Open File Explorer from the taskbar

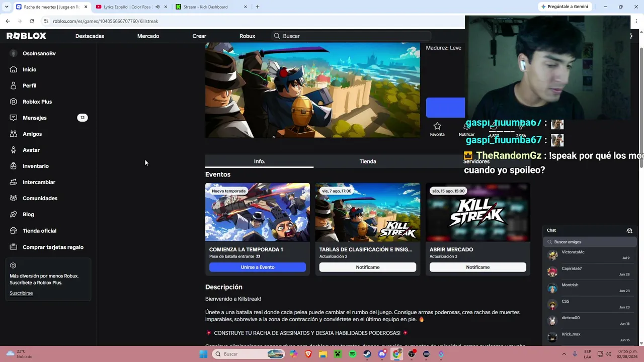pos(323,354)
